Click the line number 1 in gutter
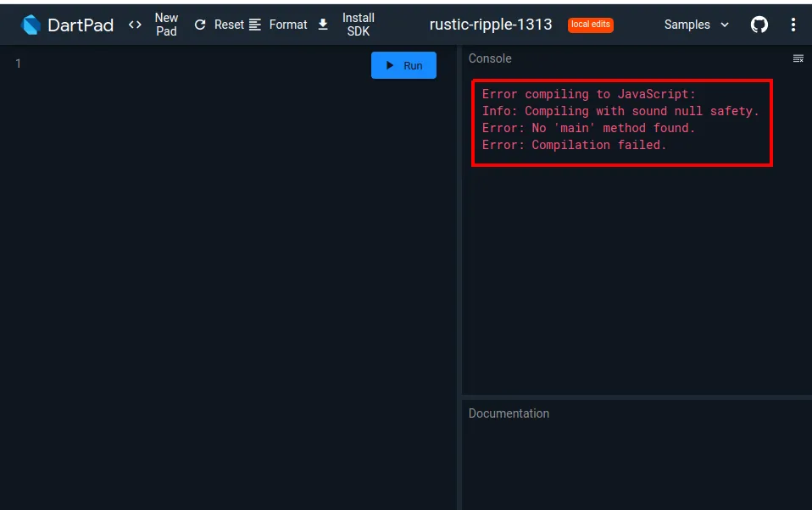The width and height of the screenshot is (812, 510). (18, 64)
